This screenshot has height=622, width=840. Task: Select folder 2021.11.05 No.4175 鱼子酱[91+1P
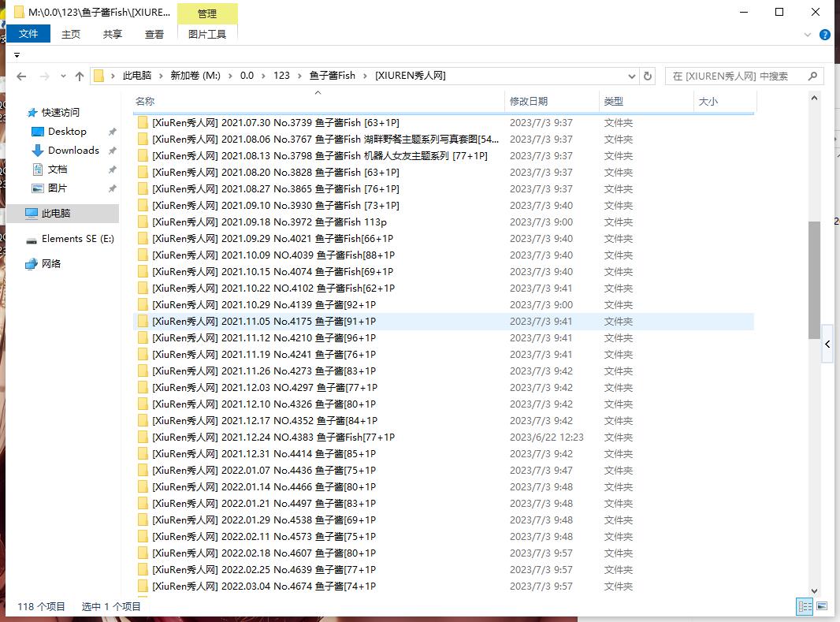point(443,322)
